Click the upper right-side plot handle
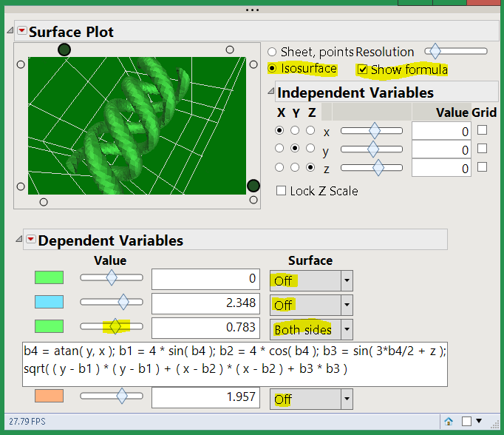 (253, 64)
